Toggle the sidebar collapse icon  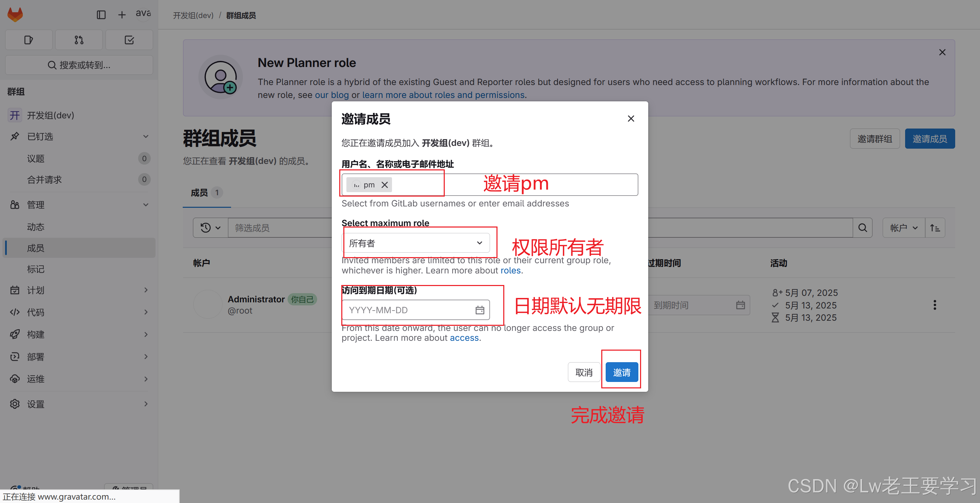pyautogui.click(x=101, y=15)
